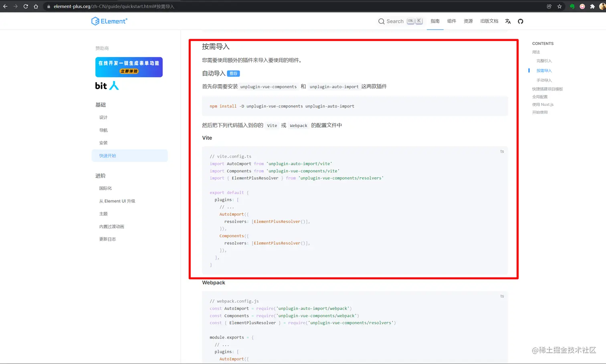Click the 基础 sidebar group heading

[101, 105]
